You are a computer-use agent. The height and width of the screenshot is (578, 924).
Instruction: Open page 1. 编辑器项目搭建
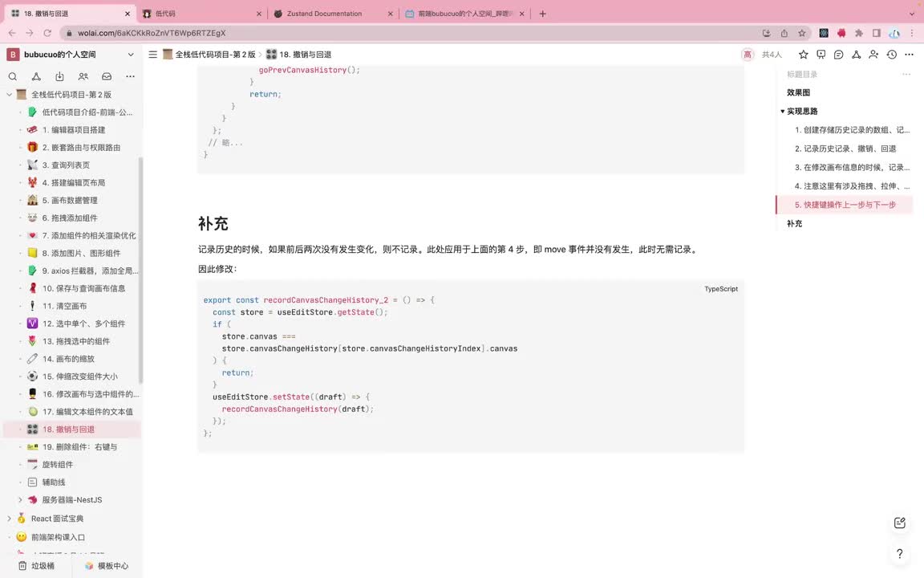(73, 130)
